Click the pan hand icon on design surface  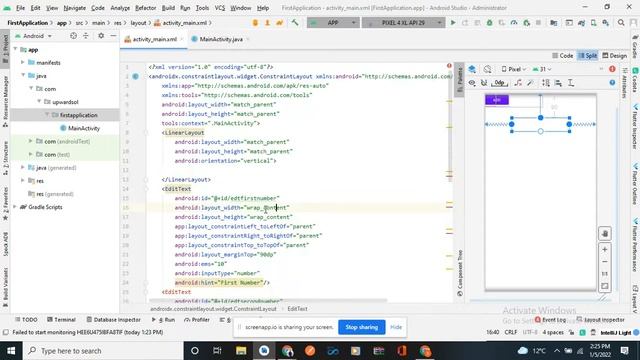(x=605, y=233)
